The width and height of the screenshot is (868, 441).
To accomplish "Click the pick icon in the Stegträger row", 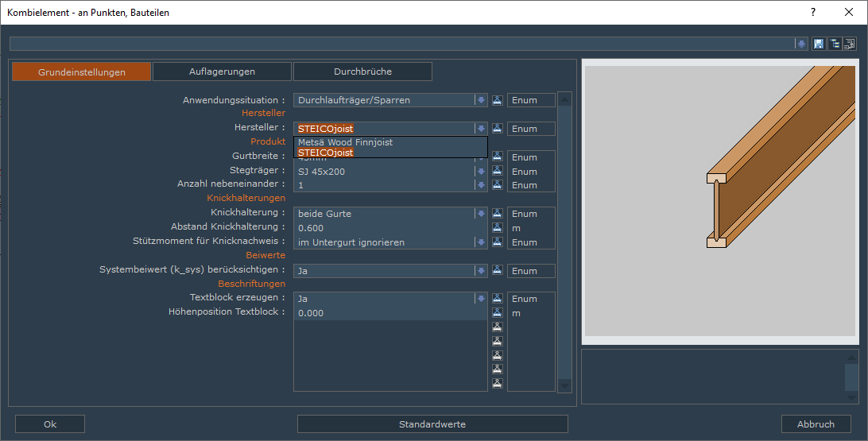I will pos(497,171).
